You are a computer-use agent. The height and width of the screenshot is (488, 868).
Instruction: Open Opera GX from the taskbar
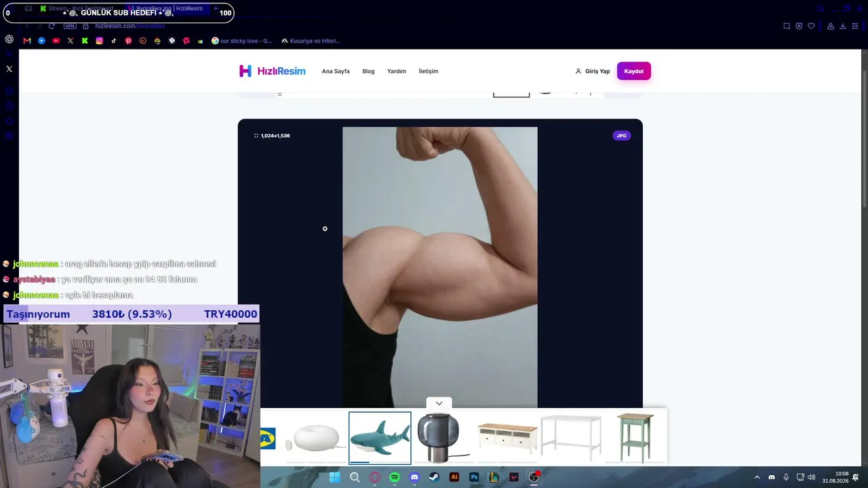pyautogui.click(x=374, y=477)
